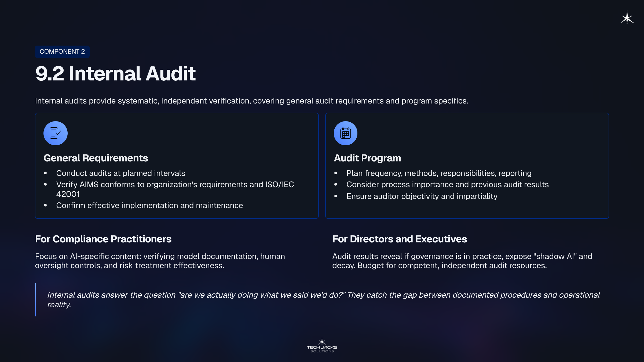Click the 9.2 Internal Audit title
This screenshot has height=362, width=644.
coord(115,73)
